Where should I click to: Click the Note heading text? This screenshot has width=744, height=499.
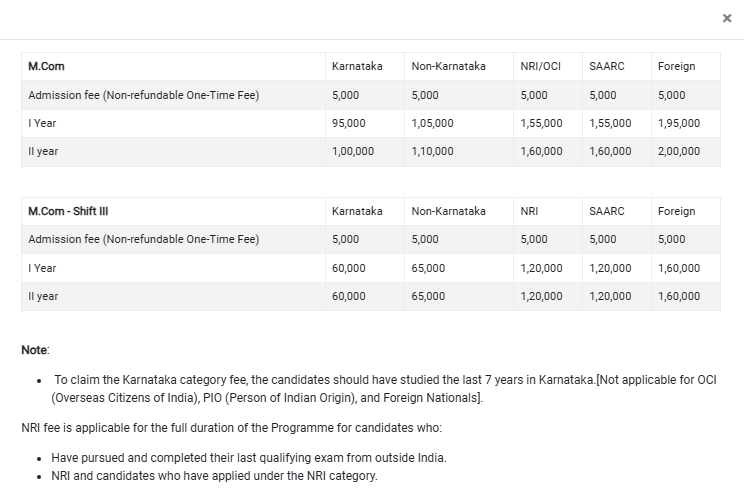click(35, 350)
